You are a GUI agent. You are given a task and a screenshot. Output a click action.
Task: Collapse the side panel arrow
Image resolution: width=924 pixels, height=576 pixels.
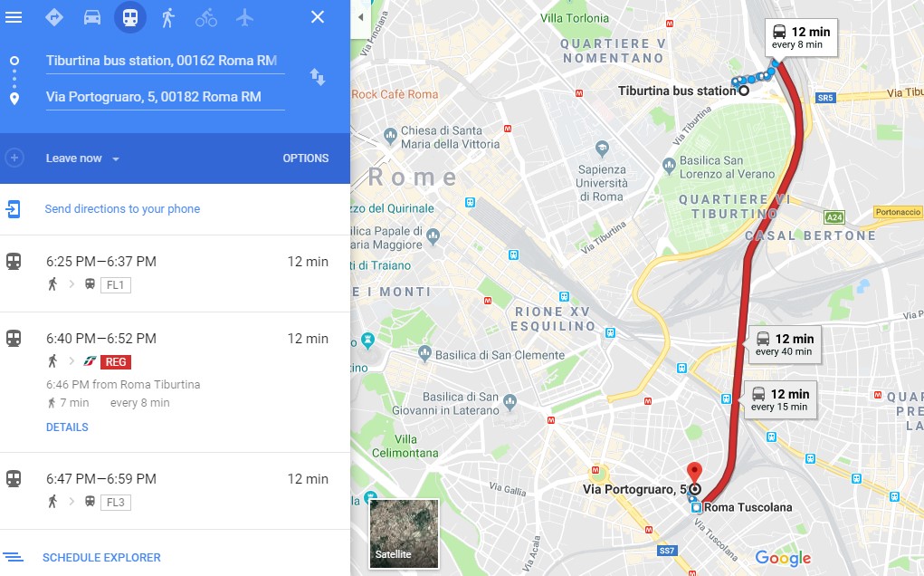tap(361, 17)
